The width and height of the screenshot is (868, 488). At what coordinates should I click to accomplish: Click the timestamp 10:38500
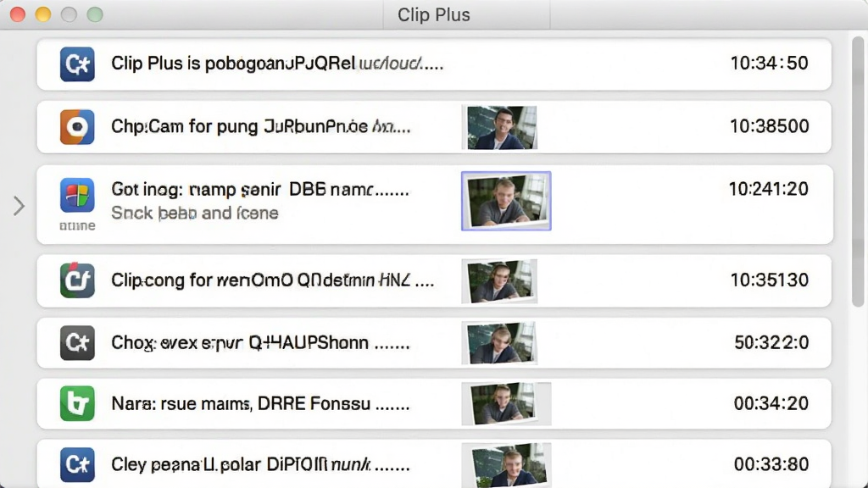[x=770, y=126]
